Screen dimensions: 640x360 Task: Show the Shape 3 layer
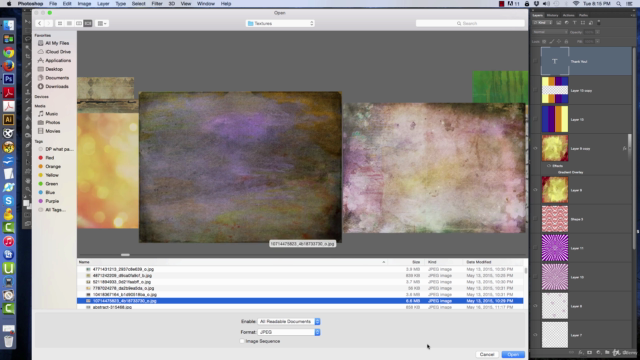536,219
